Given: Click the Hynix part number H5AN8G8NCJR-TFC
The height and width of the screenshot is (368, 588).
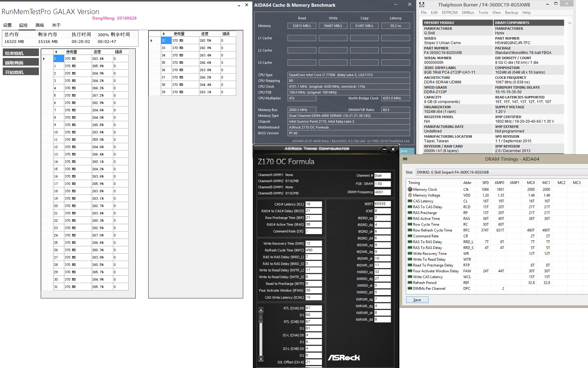Looking at the screenshot, I should click(x=513, y=43).
